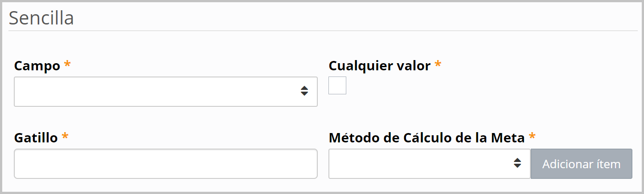Click the required asterisk beside Cualquier valor
This screenshot has width=644, height=194.
[438, 65]
